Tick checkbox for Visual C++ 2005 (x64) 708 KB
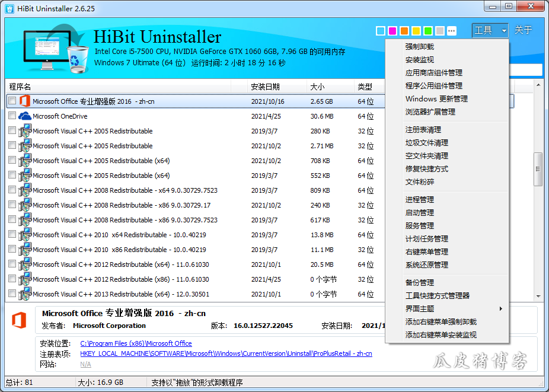This screenshot has height=392, width=549. point(12,160)
